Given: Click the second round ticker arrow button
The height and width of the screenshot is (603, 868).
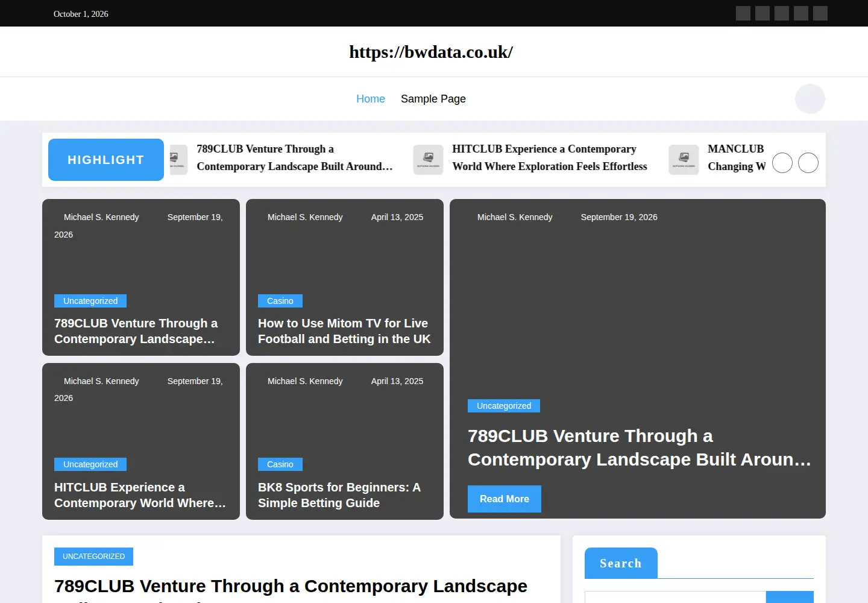Looking at the screenshot, I should coord(808,163).
